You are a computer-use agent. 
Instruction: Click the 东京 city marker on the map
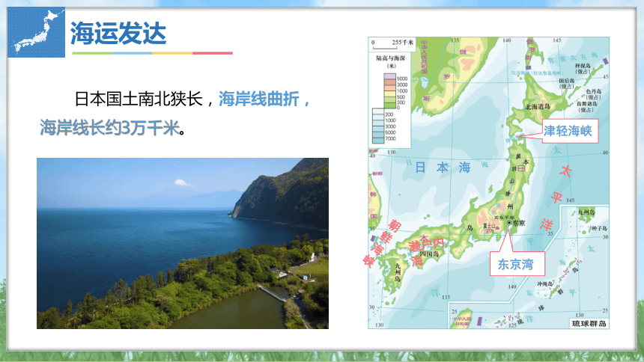(x=509, y=223)
